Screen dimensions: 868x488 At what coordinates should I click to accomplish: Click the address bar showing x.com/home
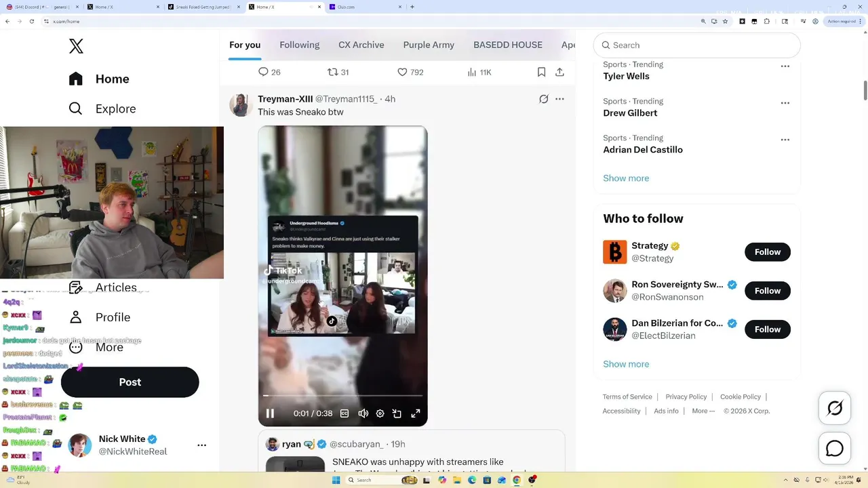[66, 21]
